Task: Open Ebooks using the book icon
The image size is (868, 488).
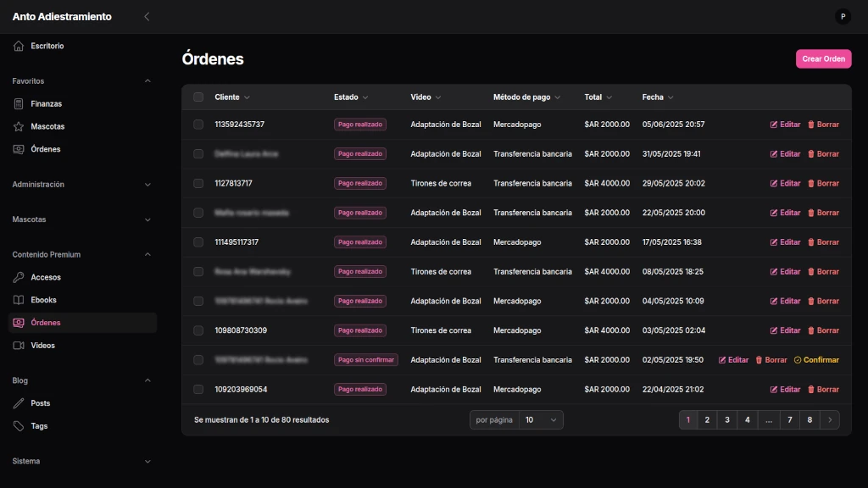Action: [x=19, y=300]
